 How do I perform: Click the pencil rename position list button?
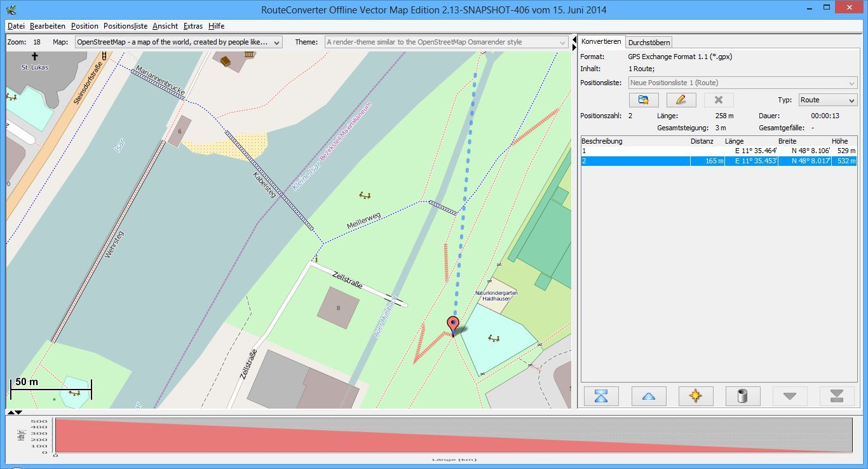point(681,100)
